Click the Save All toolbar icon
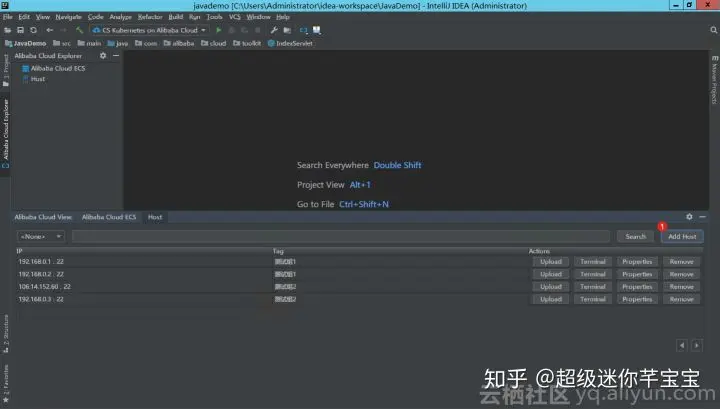 pos(20,30)
